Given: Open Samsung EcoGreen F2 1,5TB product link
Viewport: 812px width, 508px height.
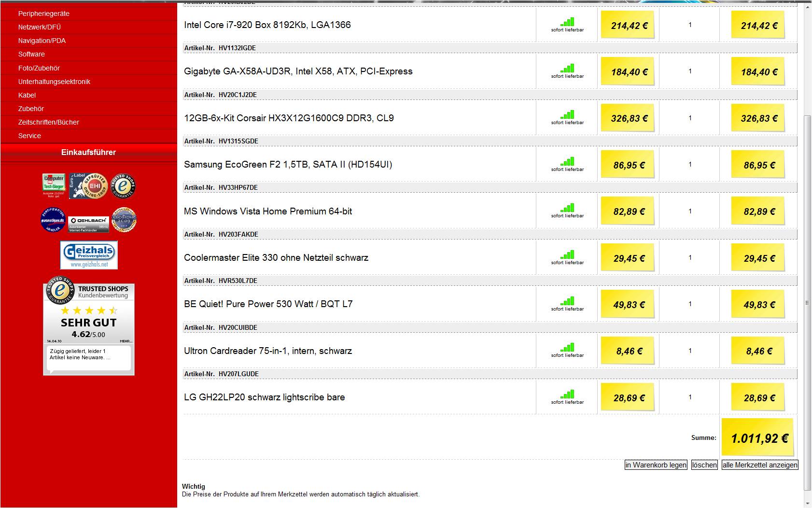Looking at the screenshot, I should 288,165.
